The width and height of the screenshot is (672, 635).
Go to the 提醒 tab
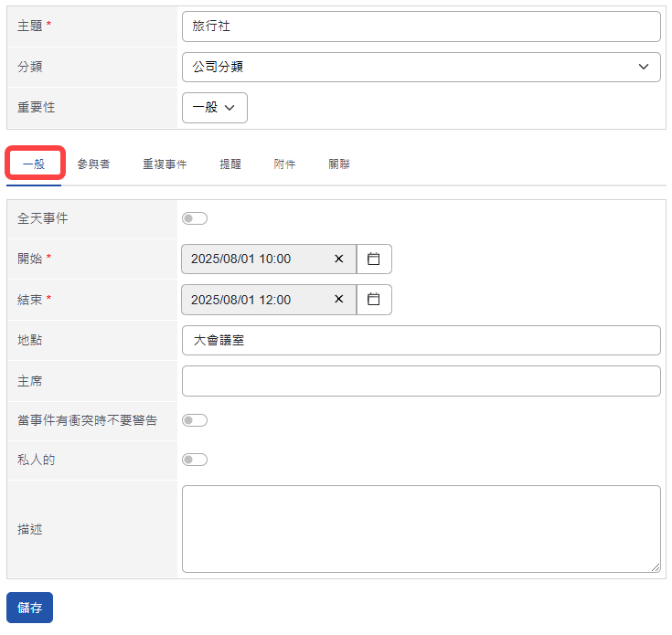tap(230, 164)
